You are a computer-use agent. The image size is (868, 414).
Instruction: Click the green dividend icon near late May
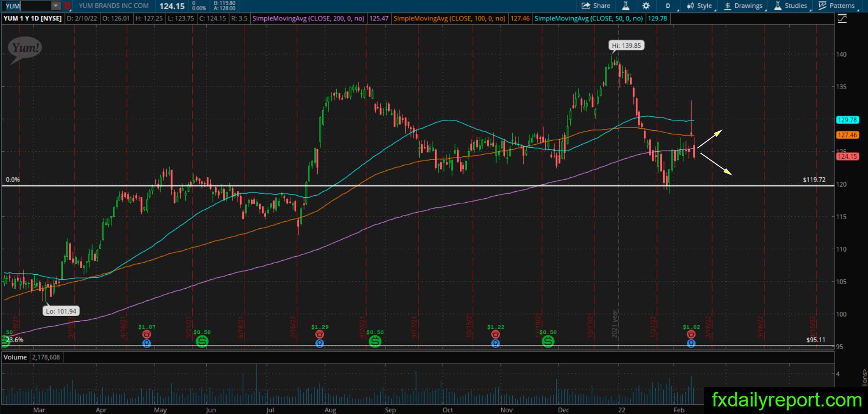point(202,342)
